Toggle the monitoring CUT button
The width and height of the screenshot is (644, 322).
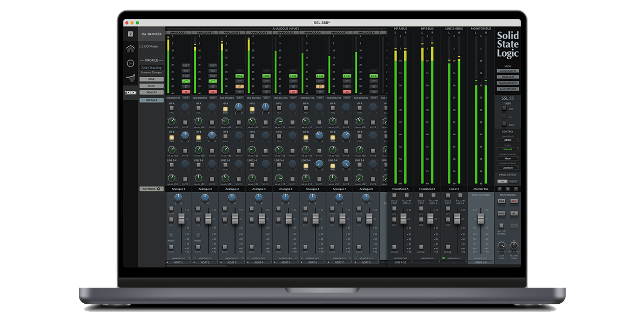click(x=514, y=201)
